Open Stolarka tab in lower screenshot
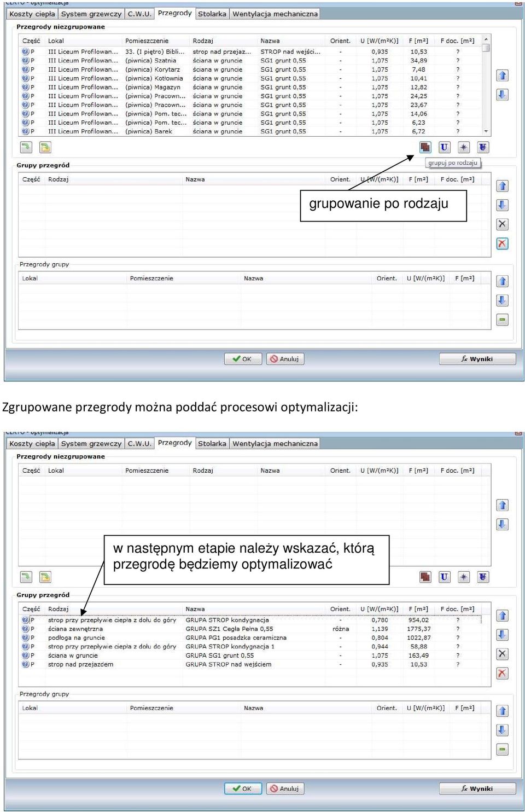525x812 pixels. click(x=212, y=443)
